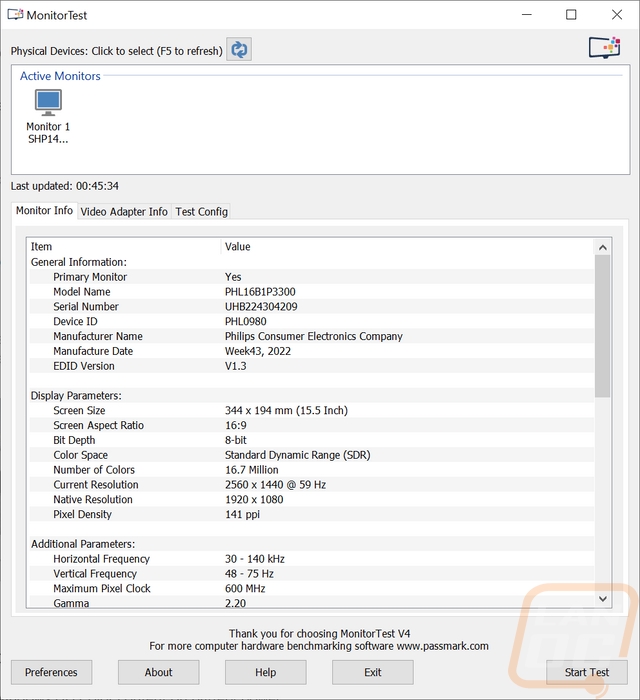Select the Bit Depth row label

74,440
